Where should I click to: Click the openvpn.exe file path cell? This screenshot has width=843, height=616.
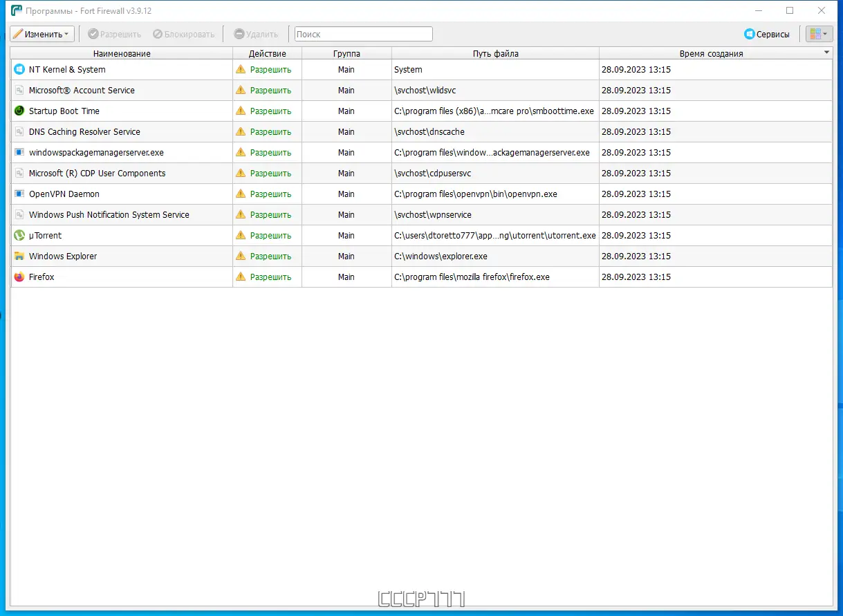(x=495, y=194)
